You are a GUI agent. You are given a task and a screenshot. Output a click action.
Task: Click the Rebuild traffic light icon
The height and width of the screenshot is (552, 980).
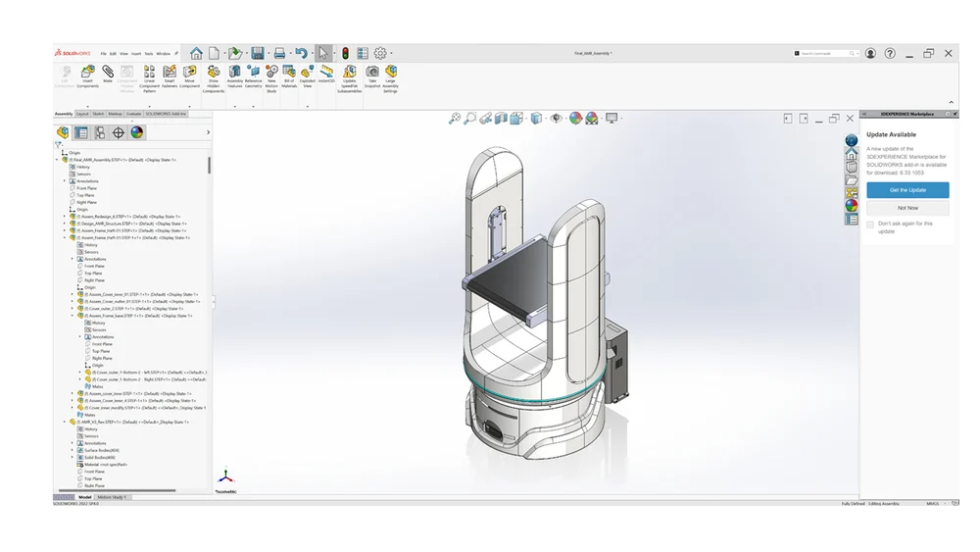(x=345, y=53)
